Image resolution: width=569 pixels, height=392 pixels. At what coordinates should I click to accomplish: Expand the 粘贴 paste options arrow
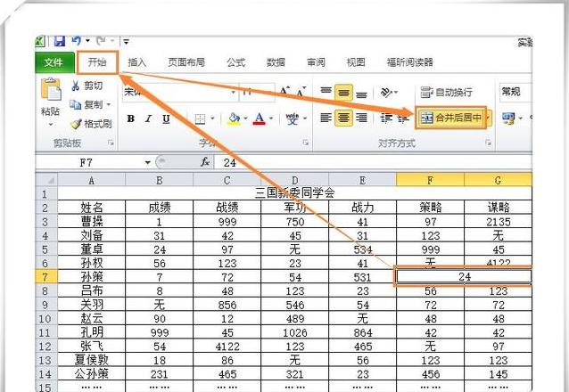tap(51, 125)
